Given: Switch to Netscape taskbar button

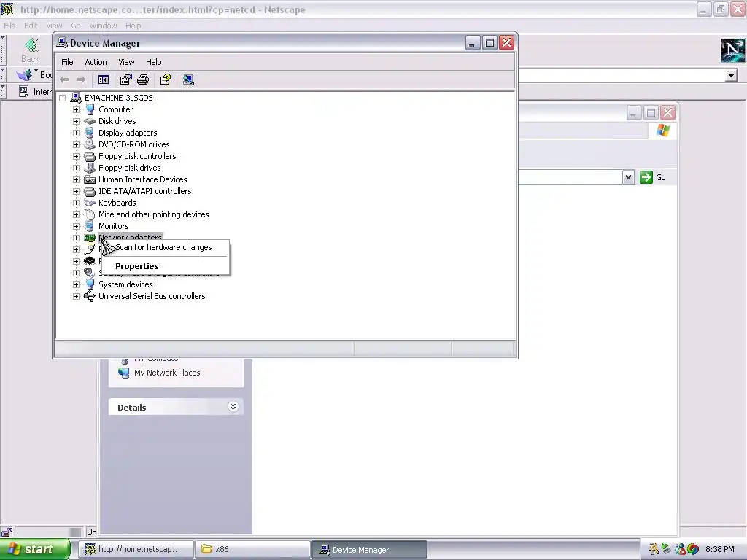Looking at the screenshot, I should coord(136,549).
